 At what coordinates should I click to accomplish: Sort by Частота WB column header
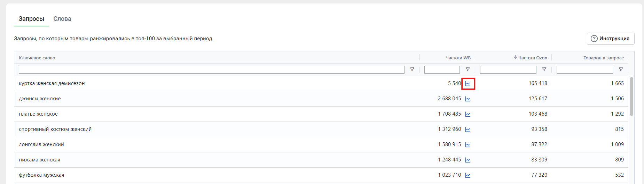pos(458,58)
